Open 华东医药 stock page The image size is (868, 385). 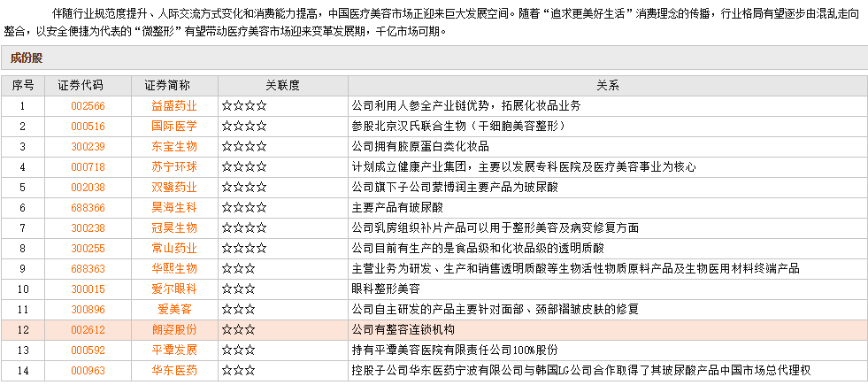point(174,371)
